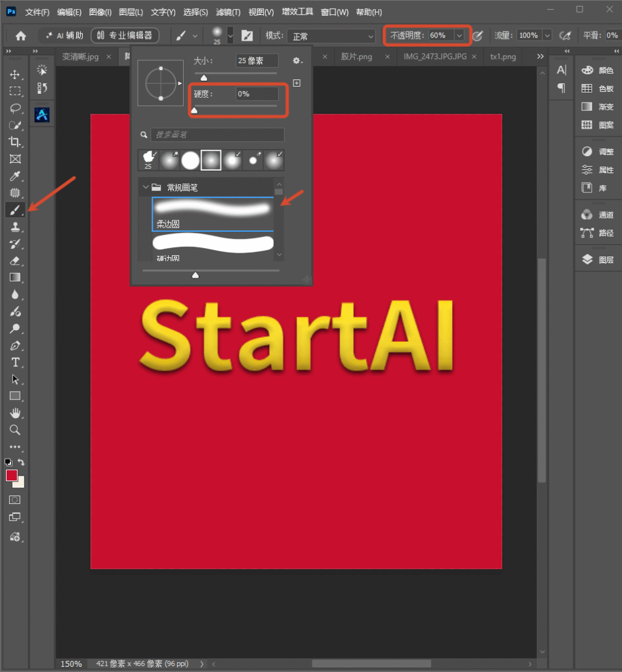The height and width of the screenshot is (672, 622).
Task: Switch to the 胶片.png tab
Action: 356,56
